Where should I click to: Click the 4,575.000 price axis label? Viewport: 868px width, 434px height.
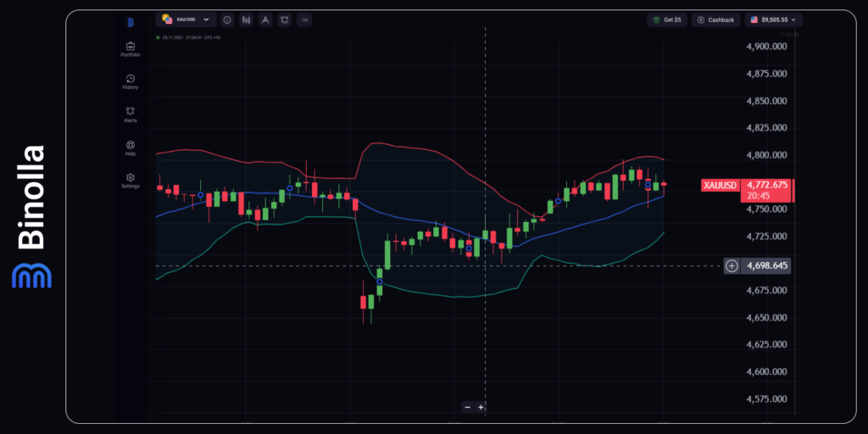[766, 399]
